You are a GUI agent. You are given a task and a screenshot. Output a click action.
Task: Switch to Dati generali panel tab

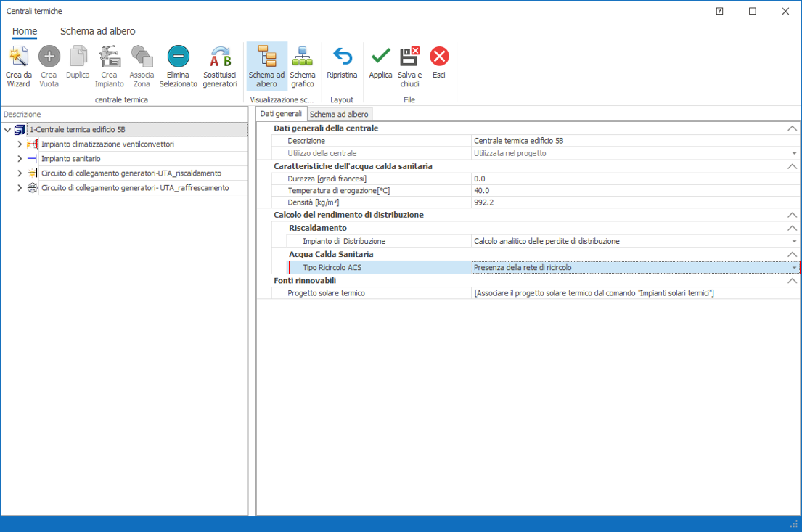281,114
